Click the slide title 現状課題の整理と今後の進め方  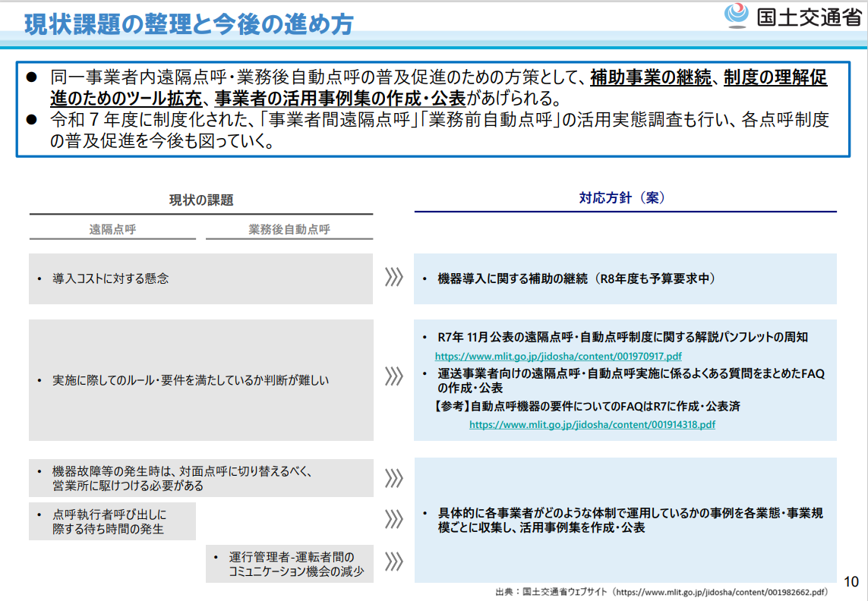pos(189,24)
